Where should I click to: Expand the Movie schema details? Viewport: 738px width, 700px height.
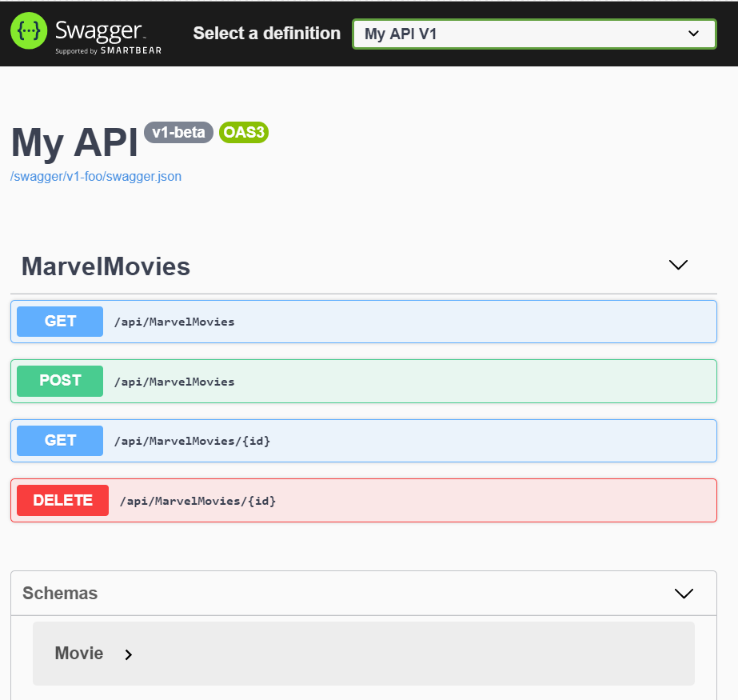[128, 654]
